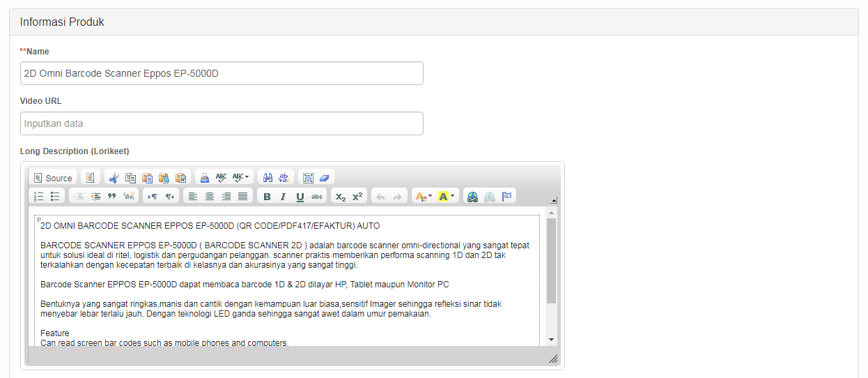Choose Paste as plain text icon
Screen dimensions: 868x378
(164, 178)
